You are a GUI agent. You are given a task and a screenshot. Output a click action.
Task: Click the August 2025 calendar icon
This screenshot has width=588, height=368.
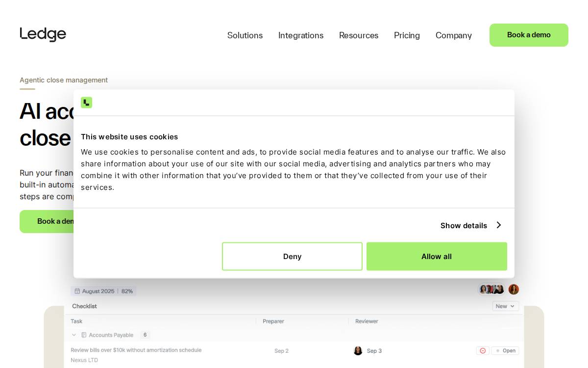pyautogui.click(x=77, y=291)
